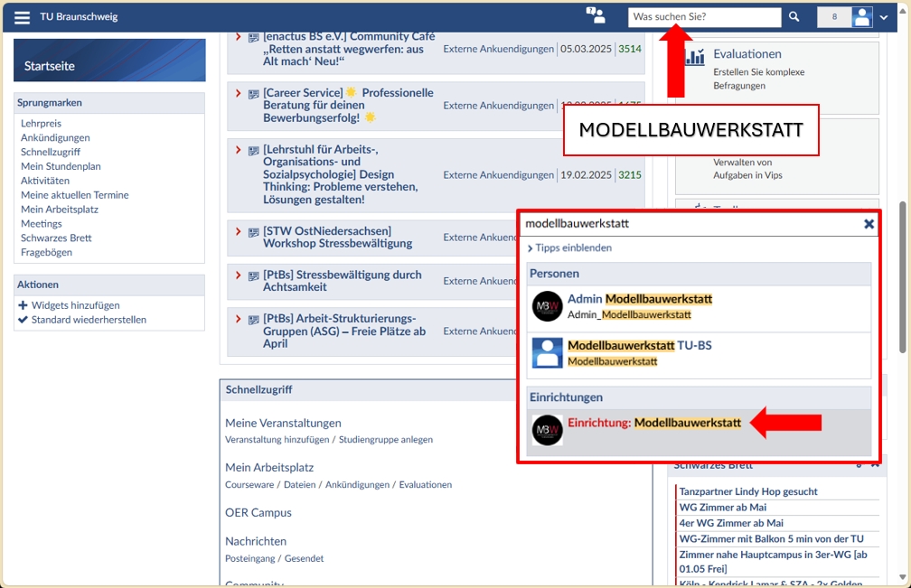Open Startseite in the sidebar
The width and height of the screenshot is (911, 588).
(x=109, y=61)
